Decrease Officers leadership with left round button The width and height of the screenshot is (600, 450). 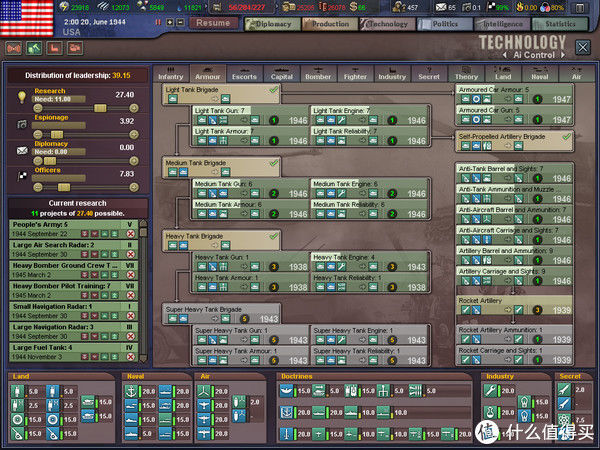pyautogui.click(x=38, y=188)
